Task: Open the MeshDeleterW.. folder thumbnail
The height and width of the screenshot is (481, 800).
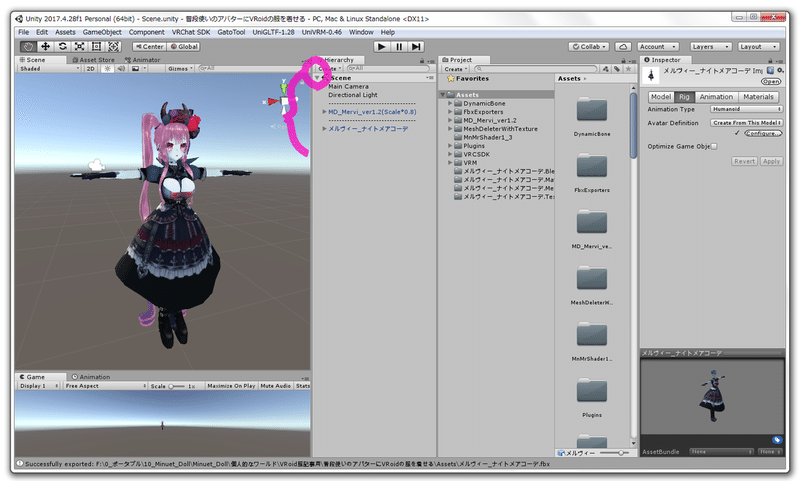Action: pyautogui.click(x=592, y=279)
